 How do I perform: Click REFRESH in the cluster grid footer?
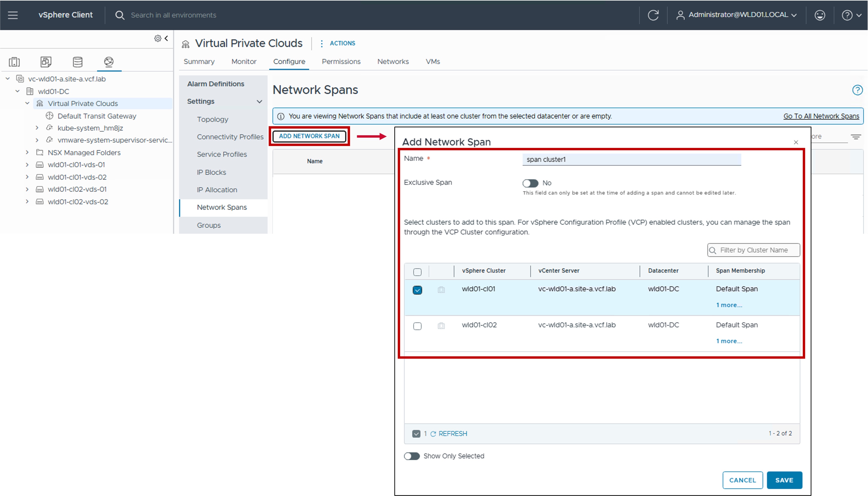[x=449, y=434]
